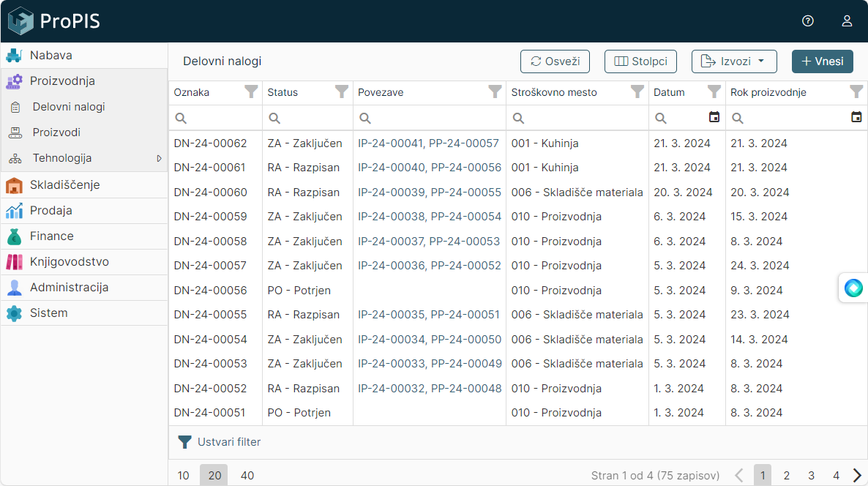
Task: Click the ProPIS logo icon
Action: [21, 21]
